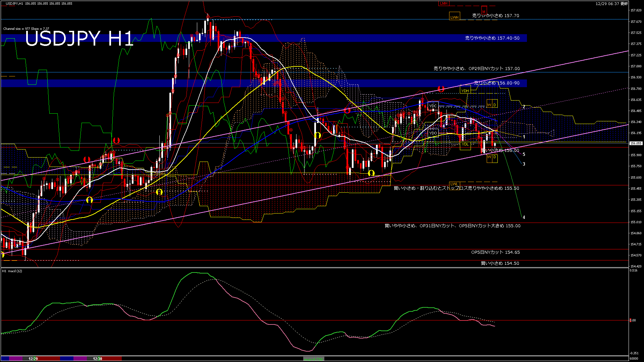This screenshot has width=644, height=362.
Task: Select the YDO yesterday-open marker
Action: 433,133
